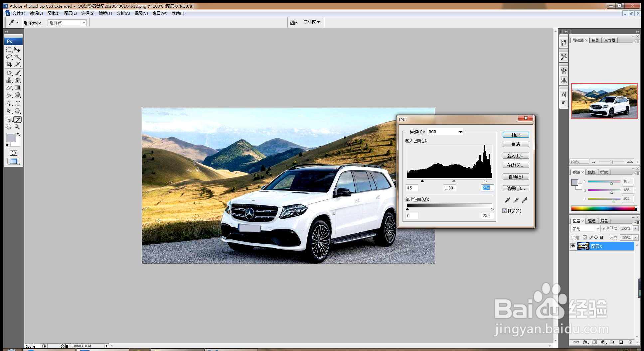The height and width of the screenshot is (351, 644).
Task: Select the Pen tool
Action: click(9, 103)
